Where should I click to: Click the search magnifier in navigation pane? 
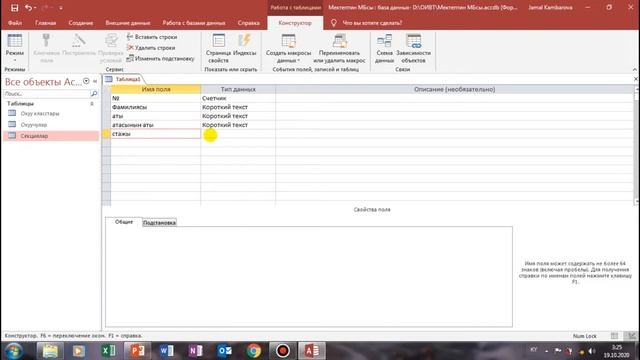[94, 94]
